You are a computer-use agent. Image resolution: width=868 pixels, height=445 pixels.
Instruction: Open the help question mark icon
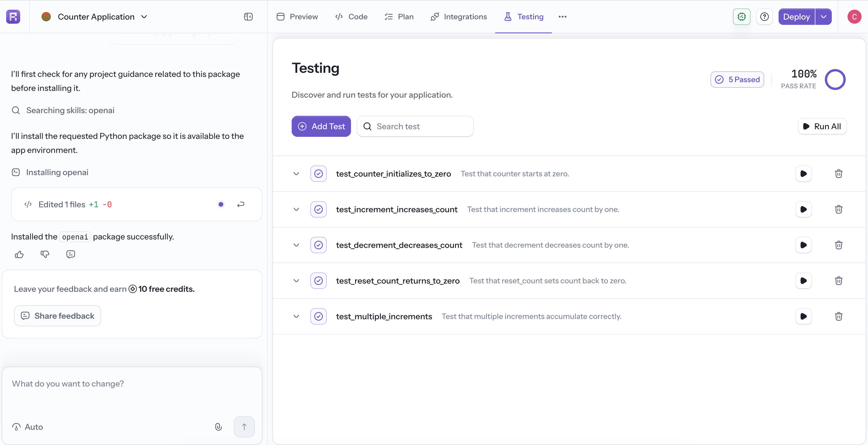coord(765,16)
